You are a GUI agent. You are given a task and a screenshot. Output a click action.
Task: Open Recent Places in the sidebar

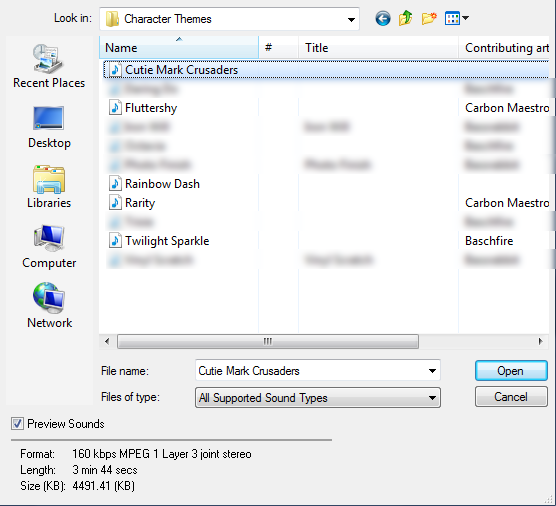pos(49,67)
